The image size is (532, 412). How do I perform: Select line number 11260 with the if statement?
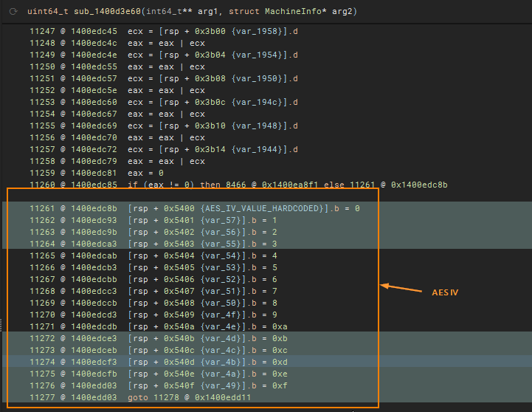tap(42, 185)
